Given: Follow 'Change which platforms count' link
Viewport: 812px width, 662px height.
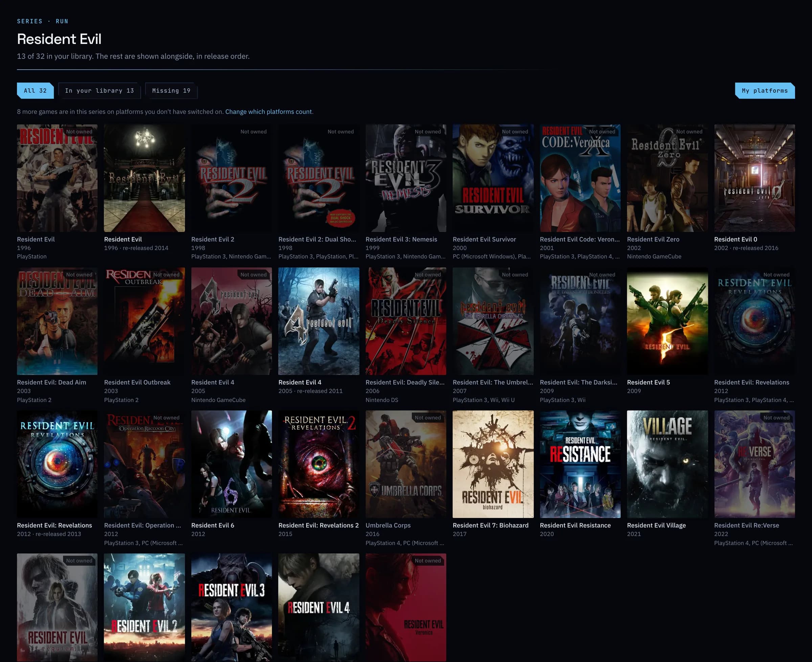Looking at the screenshot, I should pyautogui.click(x=268, y=112).
